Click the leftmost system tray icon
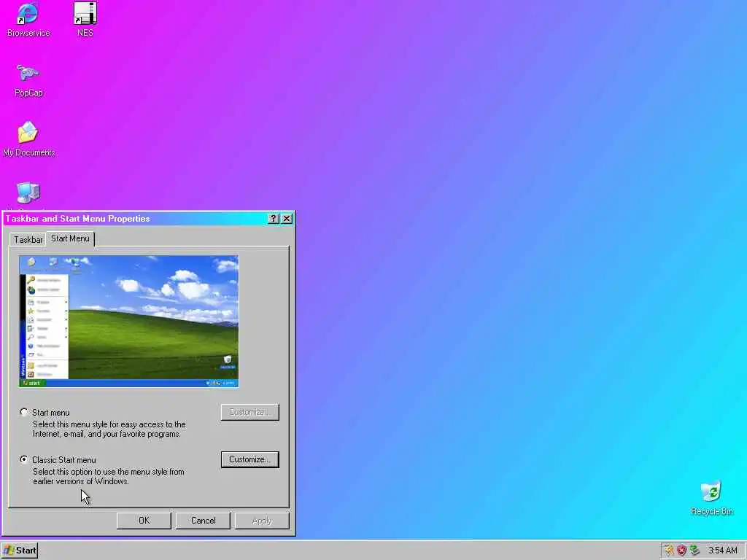This screenshot has height=560, width=747. coord(670,551)
